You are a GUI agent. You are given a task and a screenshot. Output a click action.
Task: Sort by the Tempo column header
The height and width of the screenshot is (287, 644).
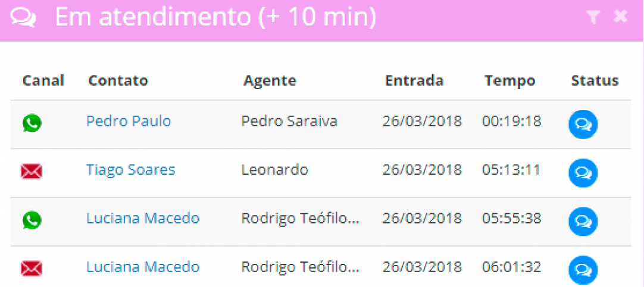coord(509,81)
